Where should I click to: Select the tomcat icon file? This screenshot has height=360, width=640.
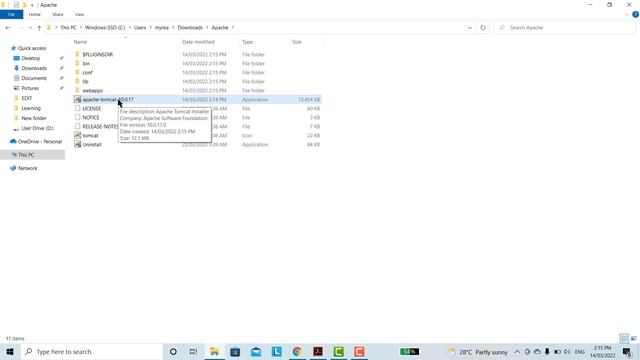pyautogui.click(x=90, y=136)
